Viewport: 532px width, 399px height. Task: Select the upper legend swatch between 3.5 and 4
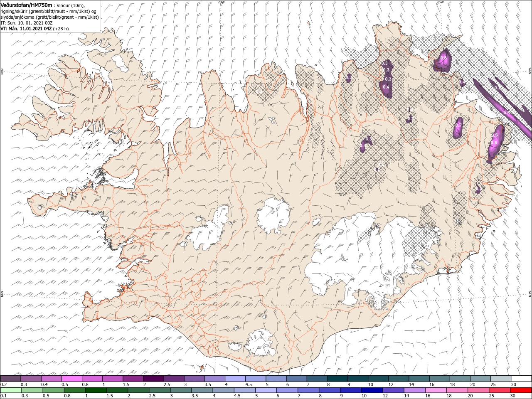[x=214, y=379]
